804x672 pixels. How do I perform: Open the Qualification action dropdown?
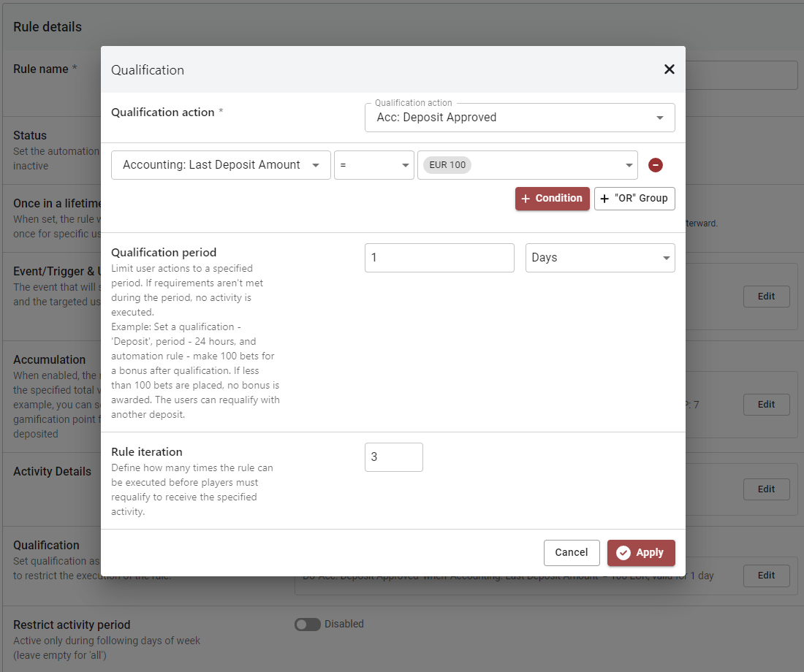(x=519, y=118)
